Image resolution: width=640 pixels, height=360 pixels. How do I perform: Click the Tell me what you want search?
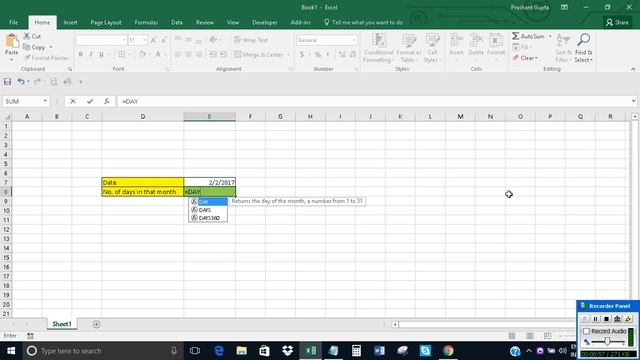[x=363, y=22]
